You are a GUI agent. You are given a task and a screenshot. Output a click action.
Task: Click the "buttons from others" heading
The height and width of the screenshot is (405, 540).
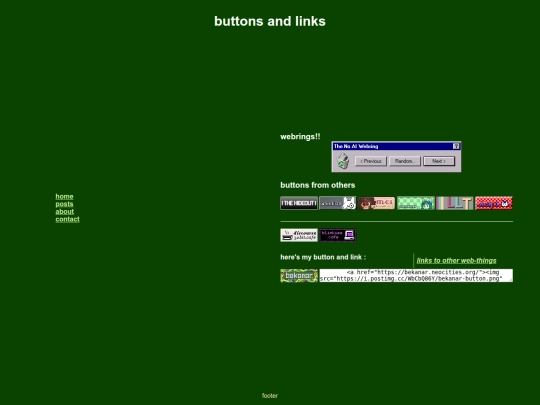tap(318, 185)
